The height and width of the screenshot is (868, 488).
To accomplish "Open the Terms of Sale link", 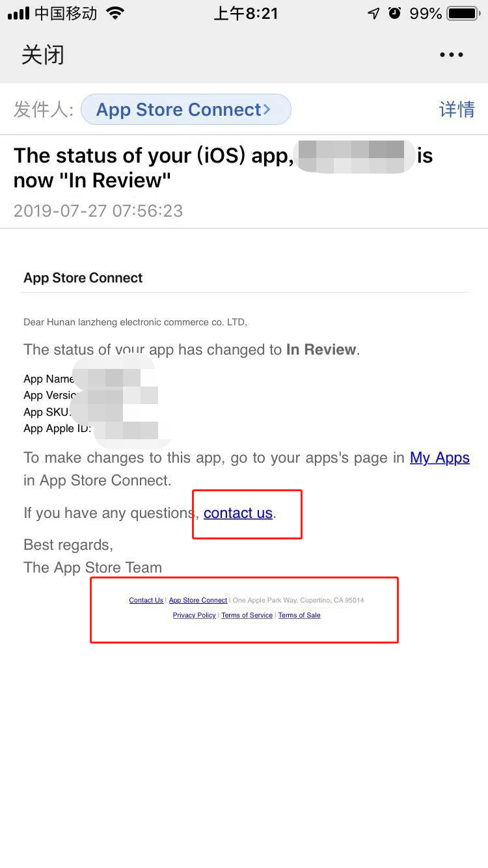I will pos(299,615).
